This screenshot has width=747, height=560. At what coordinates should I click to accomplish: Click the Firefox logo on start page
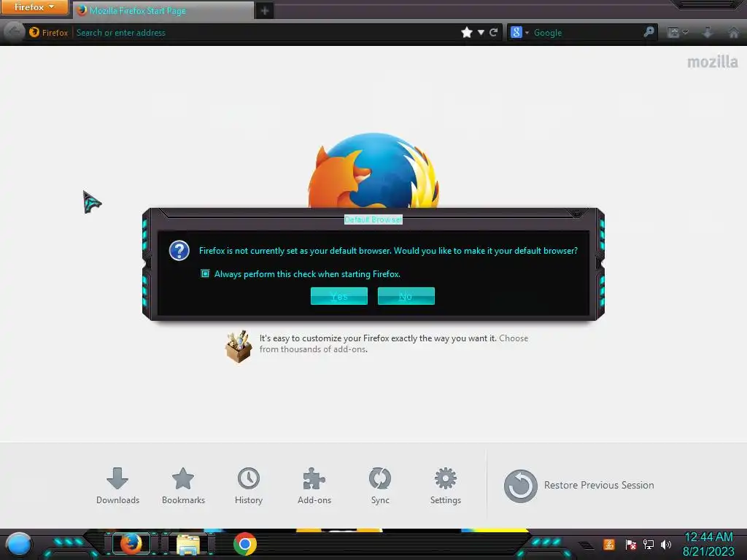point(373,171)
